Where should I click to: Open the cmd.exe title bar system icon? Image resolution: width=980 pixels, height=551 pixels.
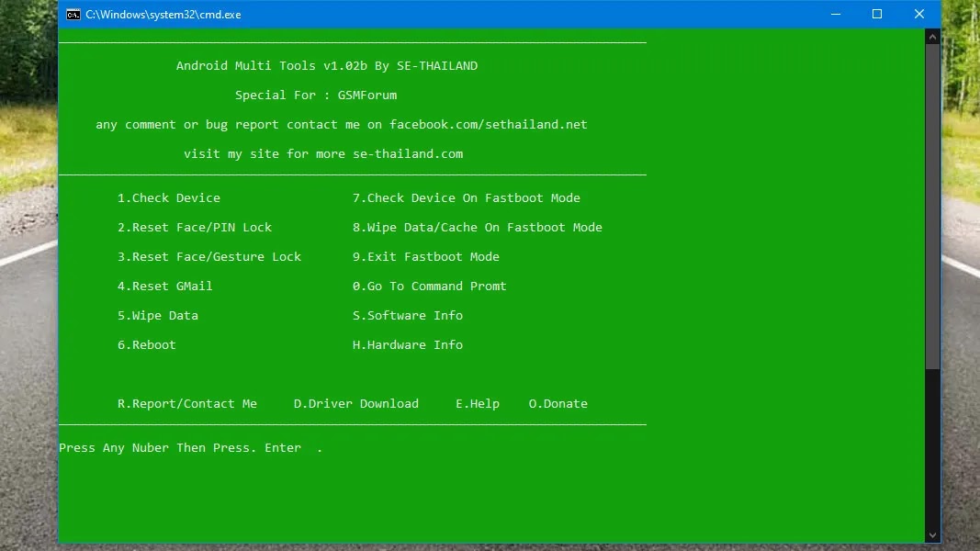coord(73,15)
